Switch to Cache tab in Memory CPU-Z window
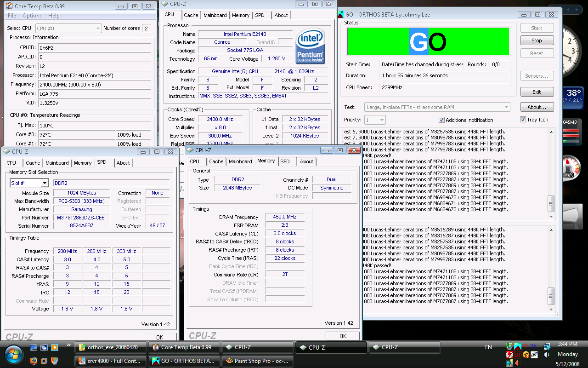This screenshot has height=368, width=588. [x=216, y=161]
